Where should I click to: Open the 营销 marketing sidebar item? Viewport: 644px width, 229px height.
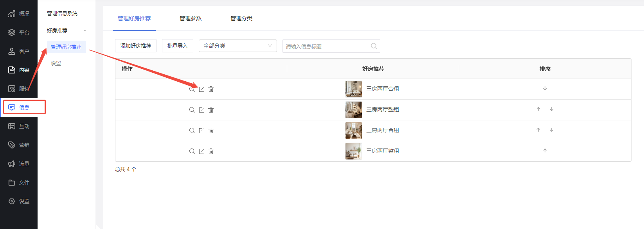point(19,145)
